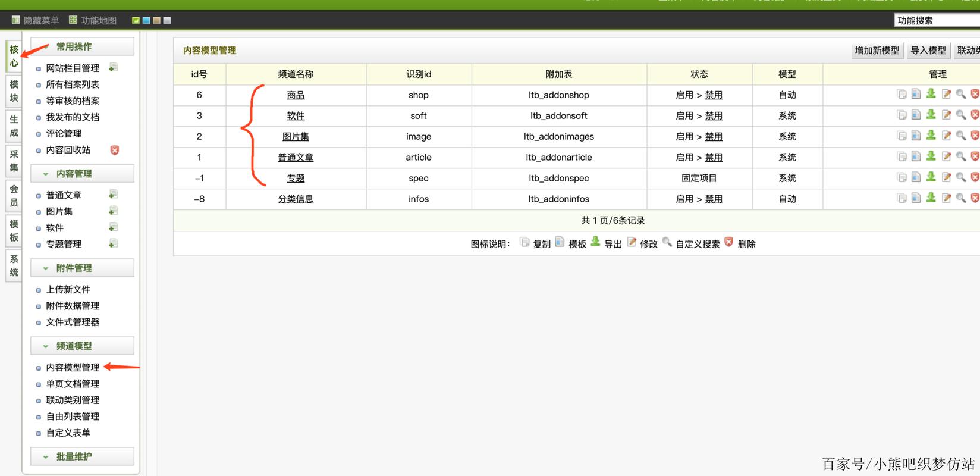
Task: Export the infos model
Action: coord(931,198)
